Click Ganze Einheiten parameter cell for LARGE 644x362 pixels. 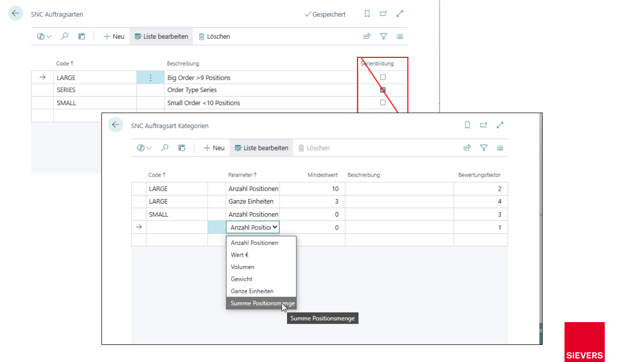(253, 201)
